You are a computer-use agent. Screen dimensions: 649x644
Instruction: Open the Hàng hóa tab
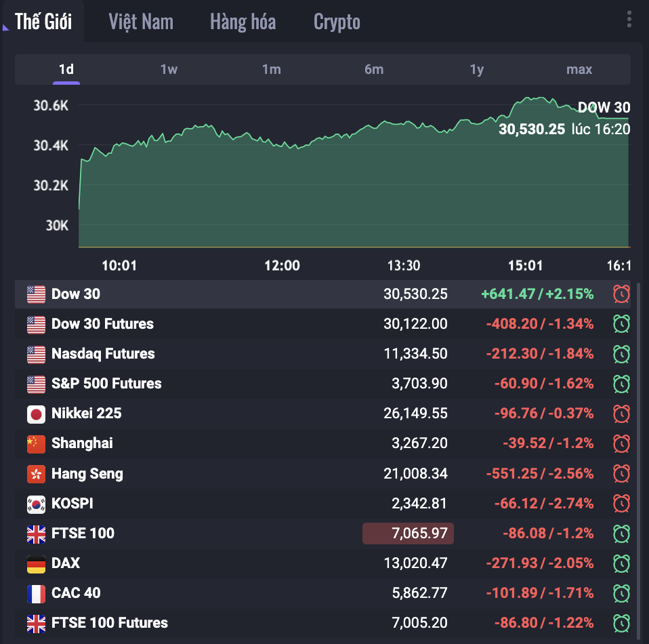(243, 22)
